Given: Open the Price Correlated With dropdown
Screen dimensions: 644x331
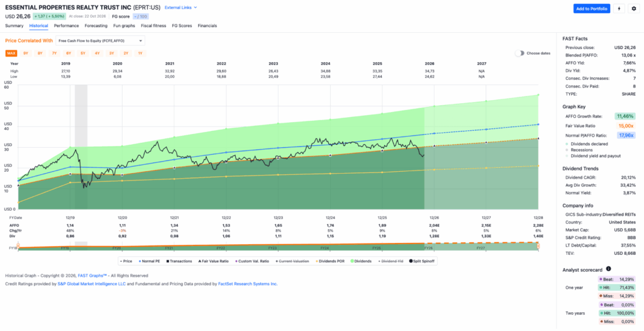Looking at the screenshot, I should click(x=100, y=41).
